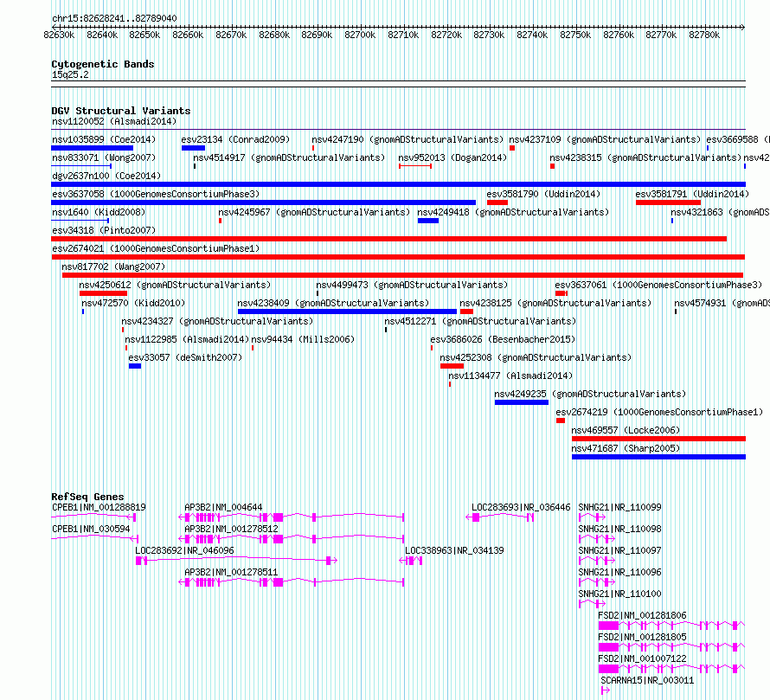Click the blue bar under nsv1035899
Screen dimensions: 770x700
93,148
